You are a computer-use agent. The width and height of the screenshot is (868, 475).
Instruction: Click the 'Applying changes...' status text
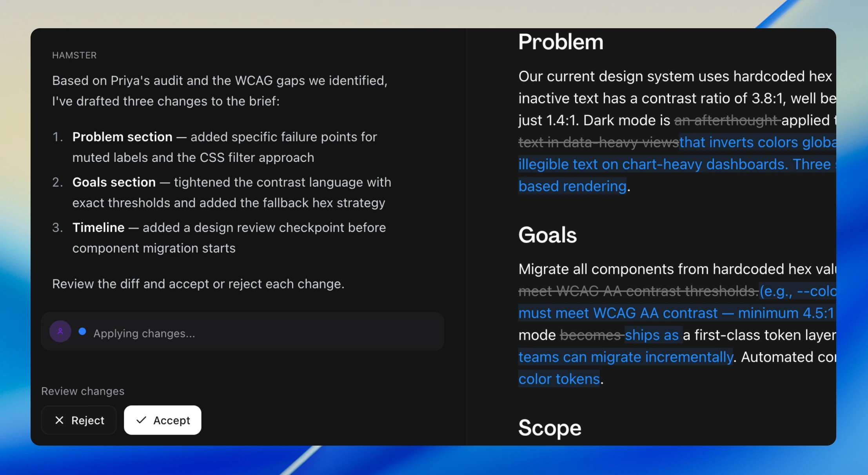[144, 334]
